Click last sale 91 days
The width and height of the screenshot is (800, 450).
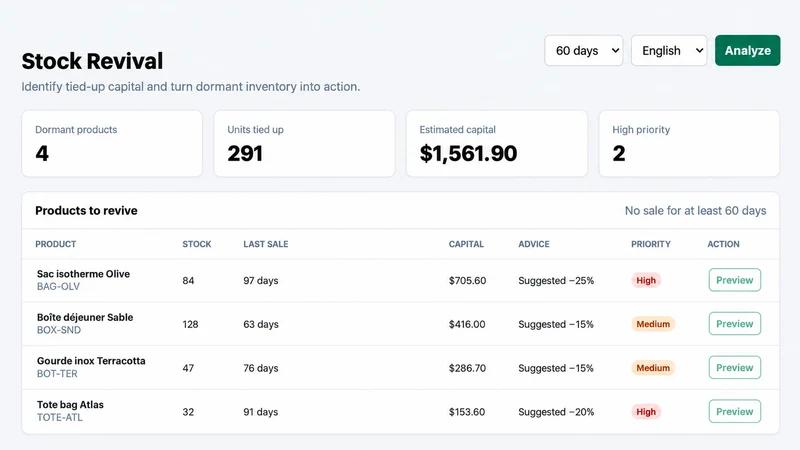point(261,412)
